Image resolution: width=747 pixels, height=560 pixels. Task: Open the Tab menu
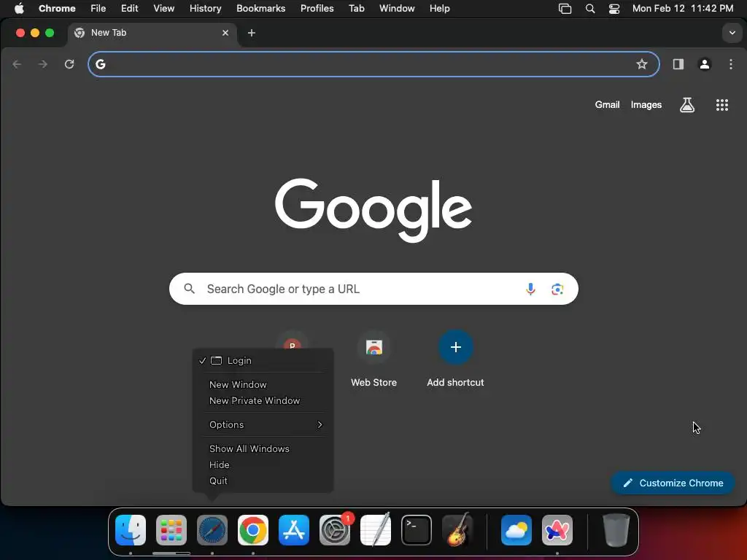pyautogui.click(x=356, y=9)
